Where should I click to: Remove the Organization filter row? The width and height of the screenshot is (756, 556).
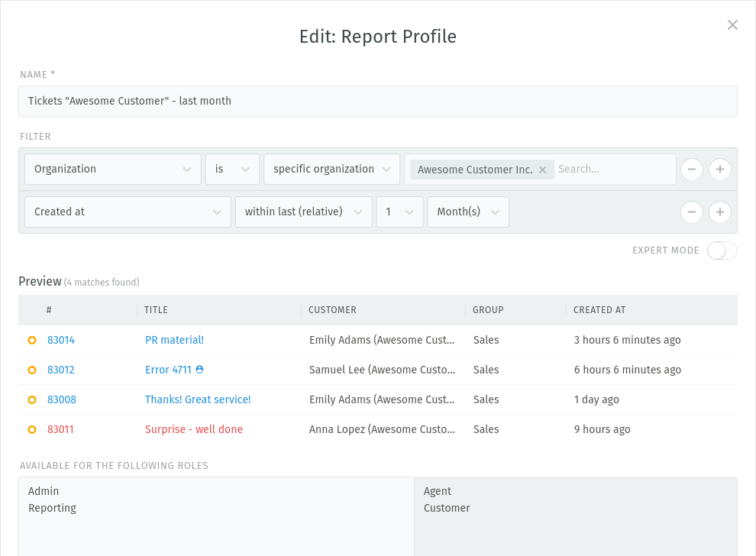coord(691,170)
